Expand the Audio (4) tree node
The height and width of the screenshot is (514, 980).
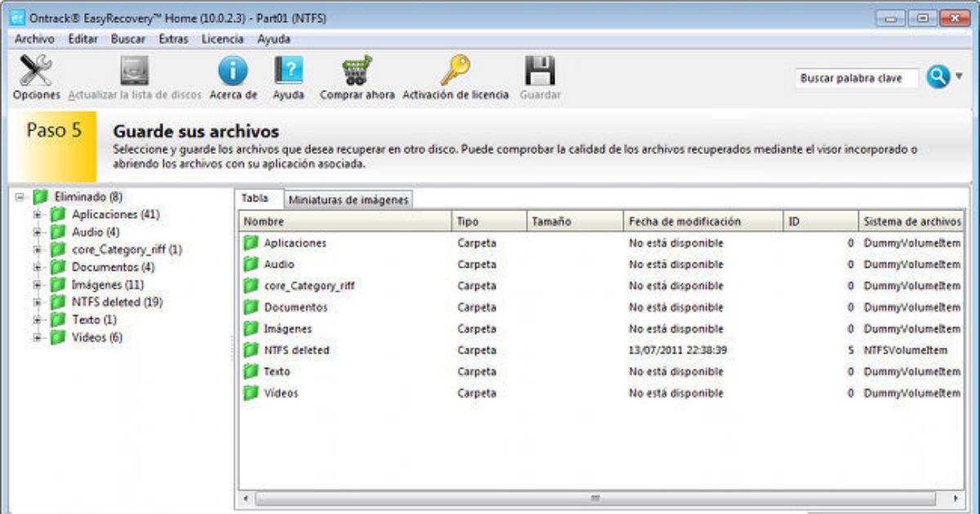tap(37, 232)
